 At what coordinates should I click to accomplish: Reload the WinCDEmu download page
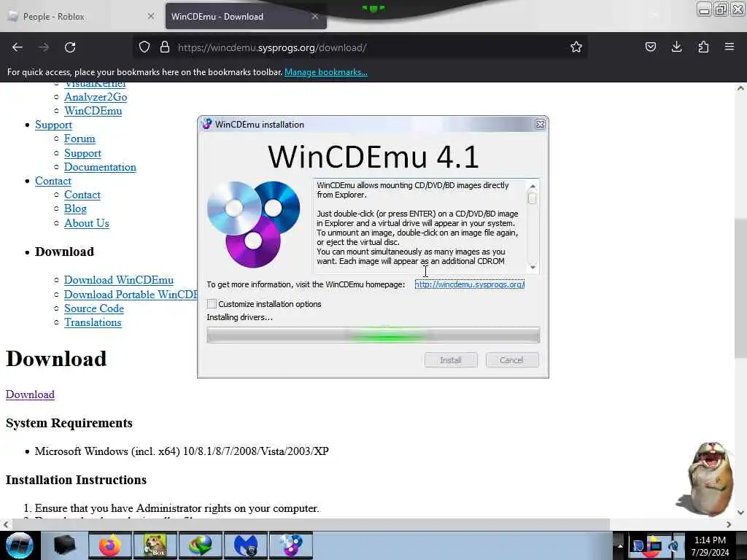click(70, 47)
